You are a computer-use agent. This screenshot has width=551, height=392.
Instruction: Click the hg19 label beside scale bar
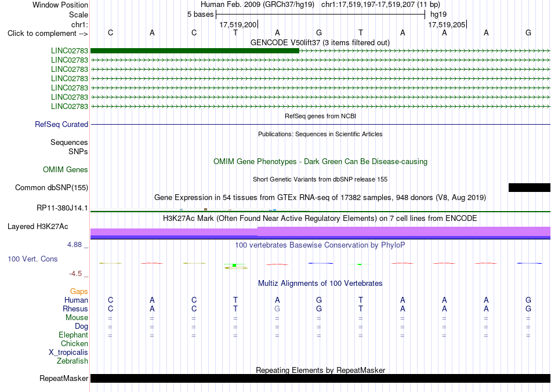pyautogui.click(x=438, y=14)
